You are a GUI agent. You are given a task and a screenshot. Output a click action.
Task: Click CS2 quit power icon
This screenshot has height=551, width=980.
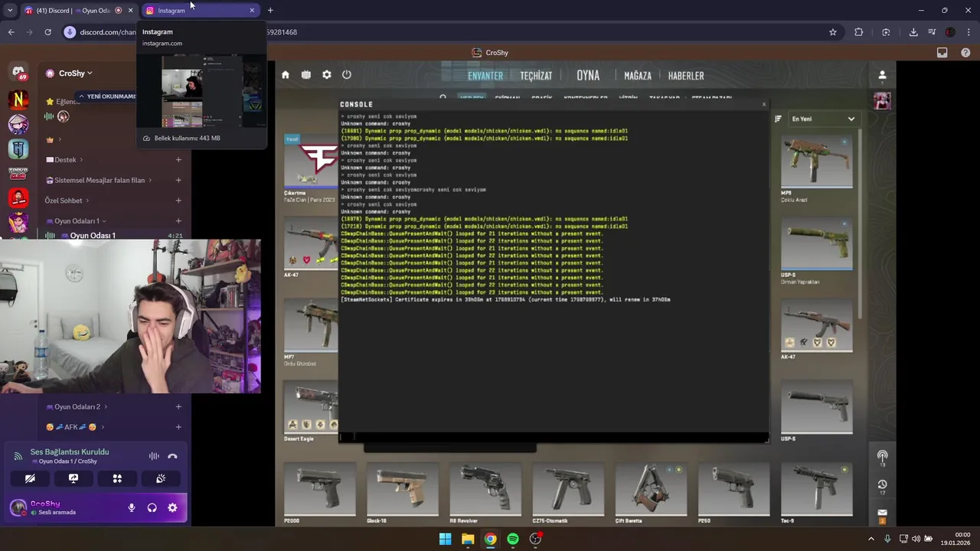pyautogui.click(x=347, y=75)
